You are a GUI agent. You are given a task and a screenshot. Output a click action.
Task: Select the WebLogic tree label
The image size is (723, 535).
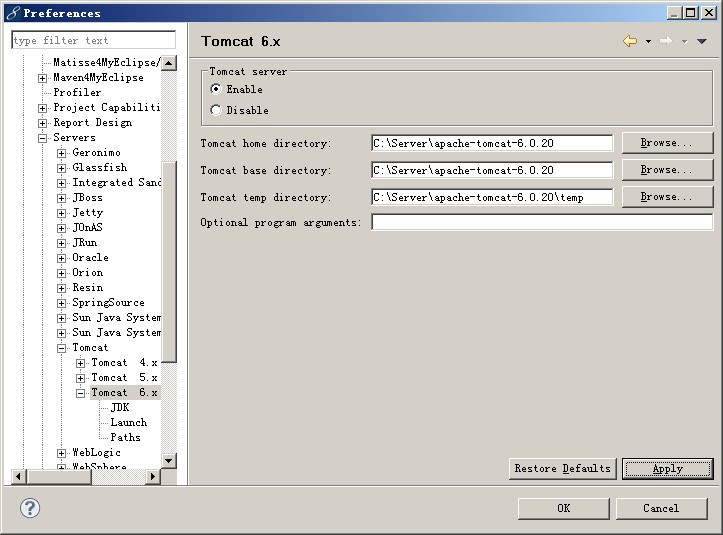(x=96, y=452)
